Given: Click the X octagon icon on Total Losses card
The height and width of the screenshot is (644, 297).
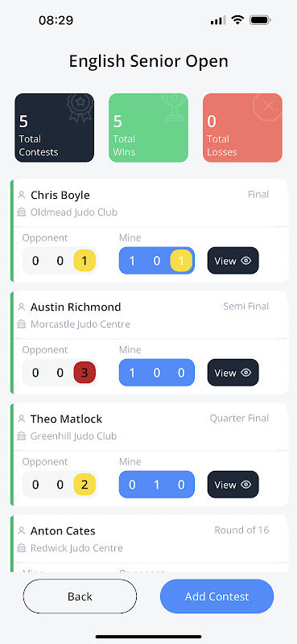Looking at the screenshot, I should point(268,106).
